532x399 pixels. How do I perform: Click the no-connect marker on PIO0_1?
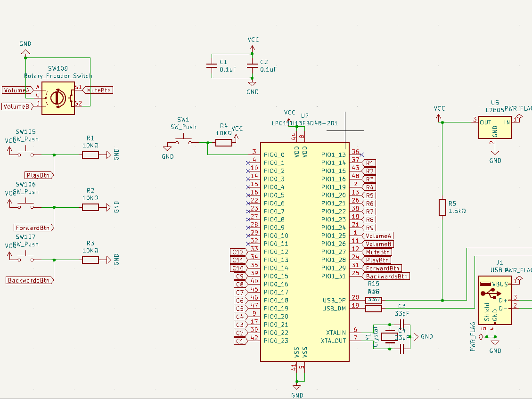click(x=248, y=163)
